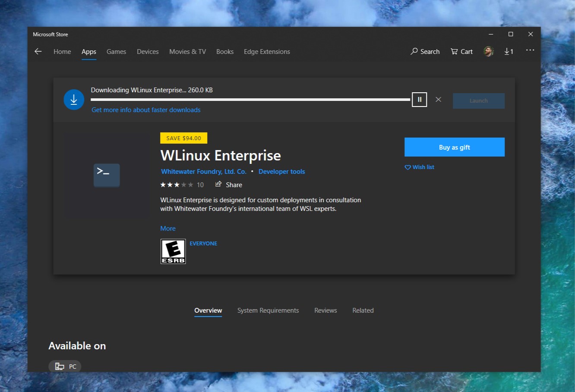Click the WLinux app terminal thumbnail

(107, 175)
